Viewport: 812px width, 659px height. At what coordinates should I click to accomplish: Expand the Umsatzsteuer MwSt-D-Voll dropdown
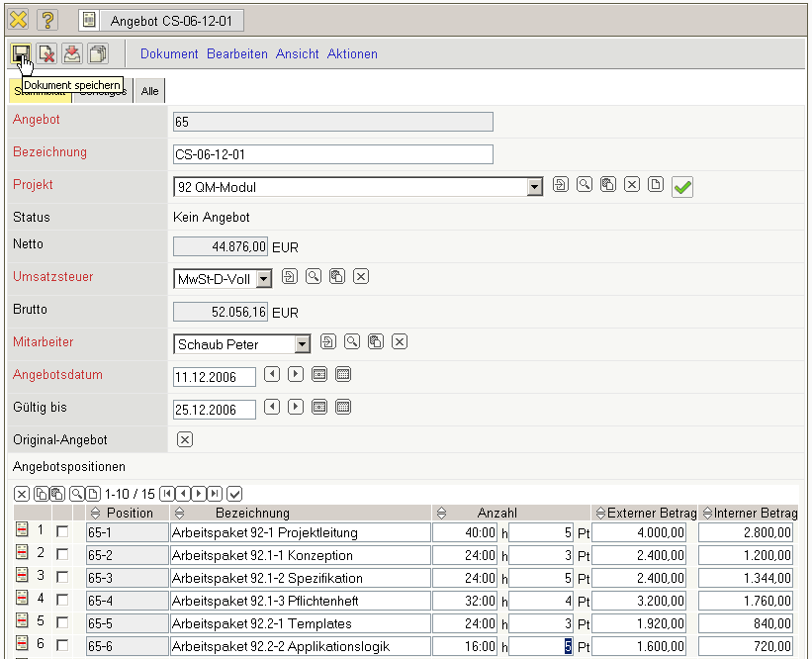pyautogui.click(x=263, y=279)
